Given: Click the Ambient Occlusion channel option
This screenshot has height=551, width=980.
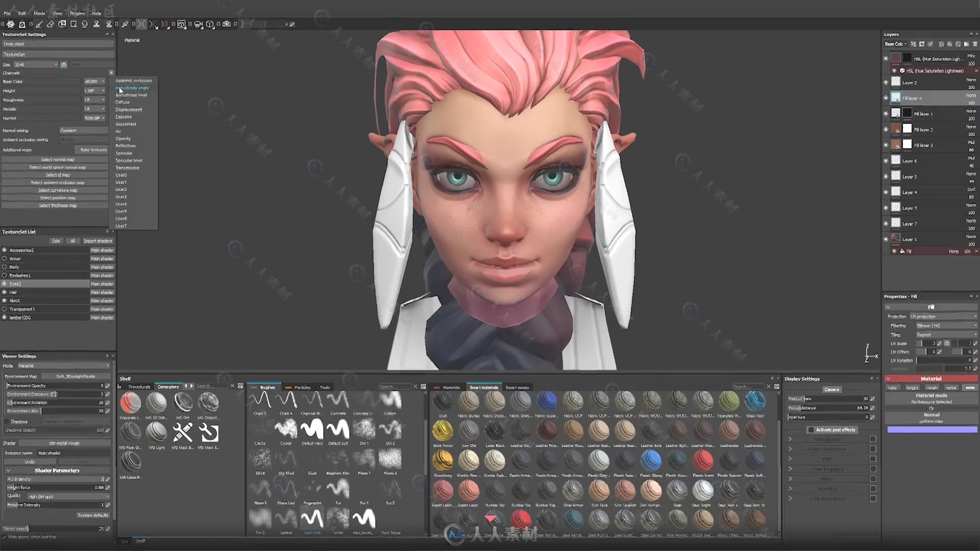Looking at the screenshot, I should click(x=133, y=80).
